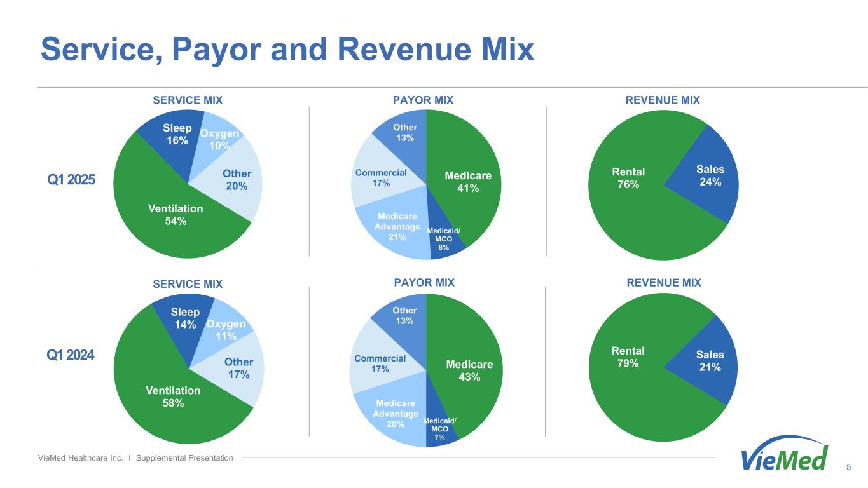Click the Q1 2025 row label
The image size is (868, 488).
[x=69, y=179]
